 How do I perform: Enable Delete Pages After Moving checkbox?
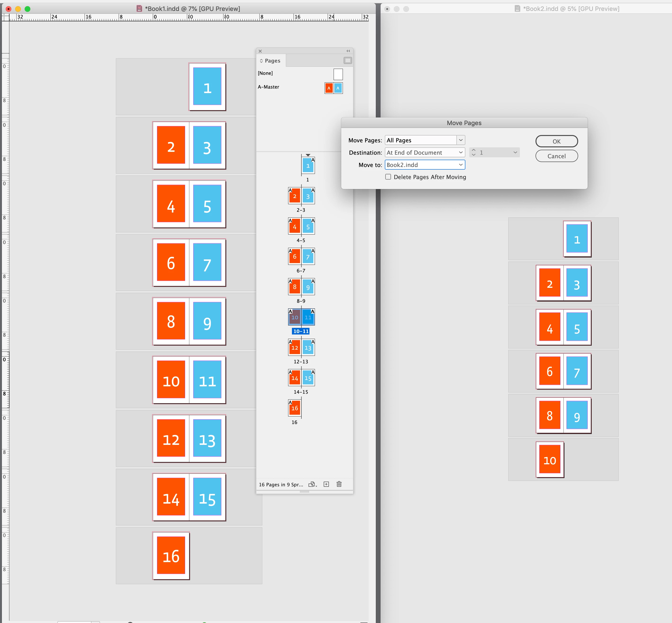tap(388, 177)
